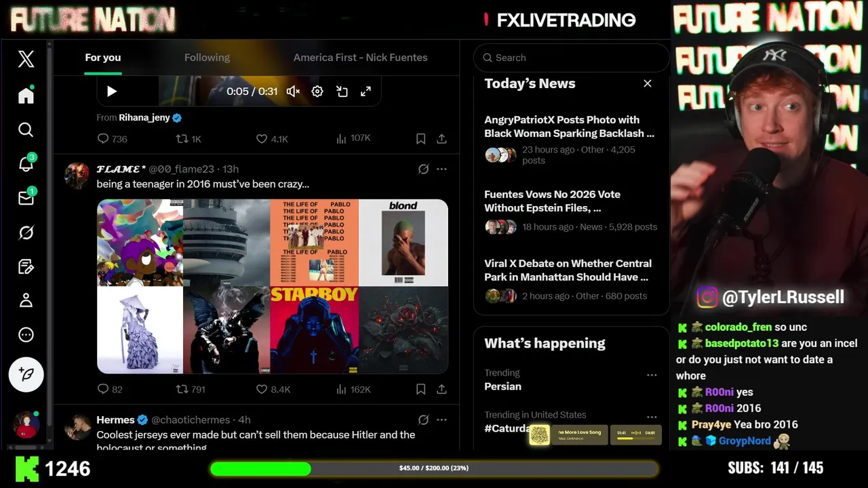Bookmark the Rihana_jeny video post

click(420, 138)
